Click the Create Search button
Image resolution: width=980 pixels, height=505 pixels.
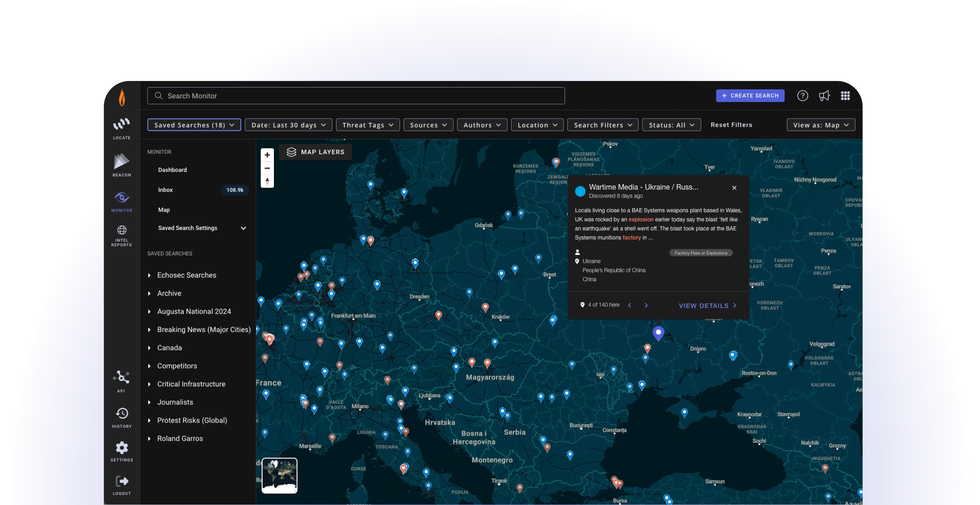click(750, 96)
